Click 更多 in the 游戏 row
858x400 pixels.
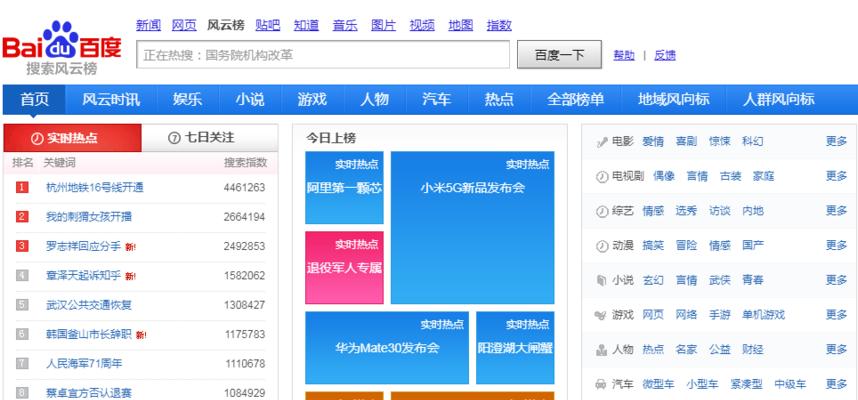tap(836, 314)
